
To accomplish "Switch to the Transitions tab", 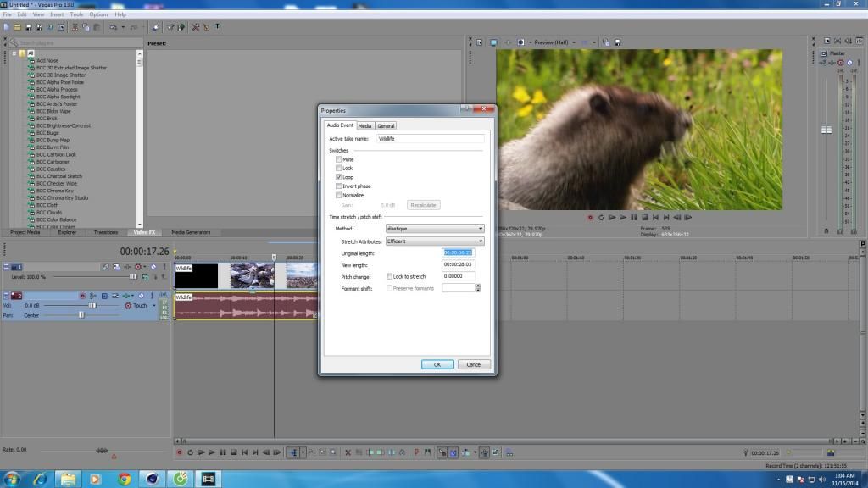I will [106, 232].
